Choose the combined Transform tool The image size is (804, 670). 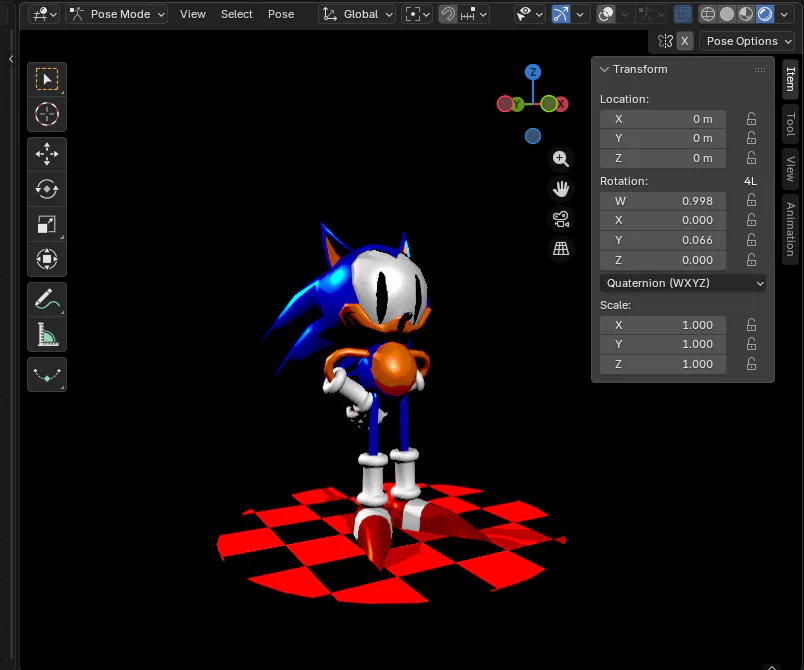(x=47, y=259)
